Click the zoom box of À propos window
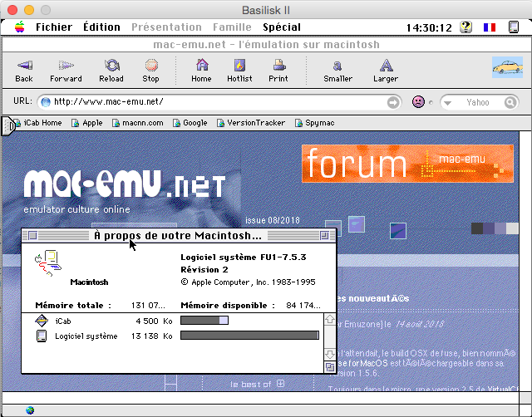Image resolution: width=532 pixels, height=417 pixels. [324, 235]
